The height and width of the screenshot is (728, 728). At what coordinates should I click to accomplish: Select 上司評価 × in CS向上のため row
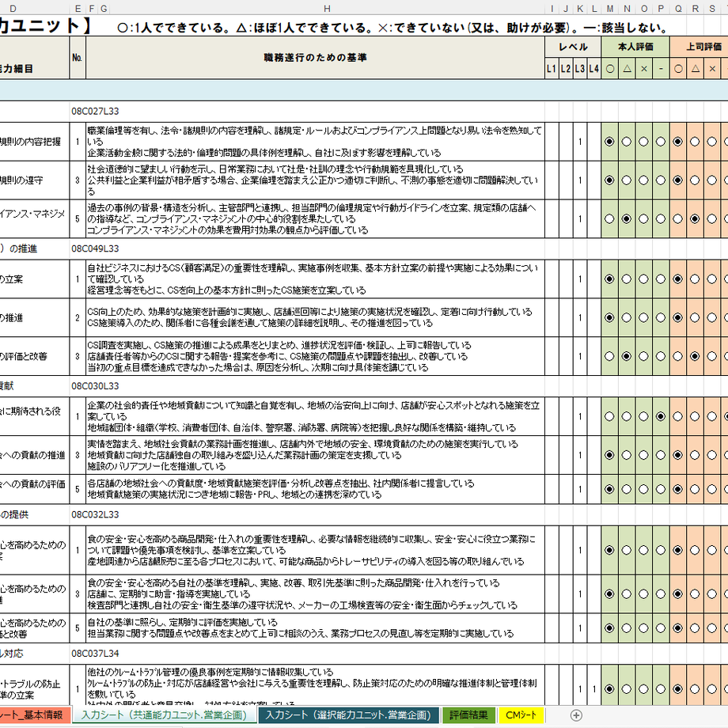[x=711, y=317]
